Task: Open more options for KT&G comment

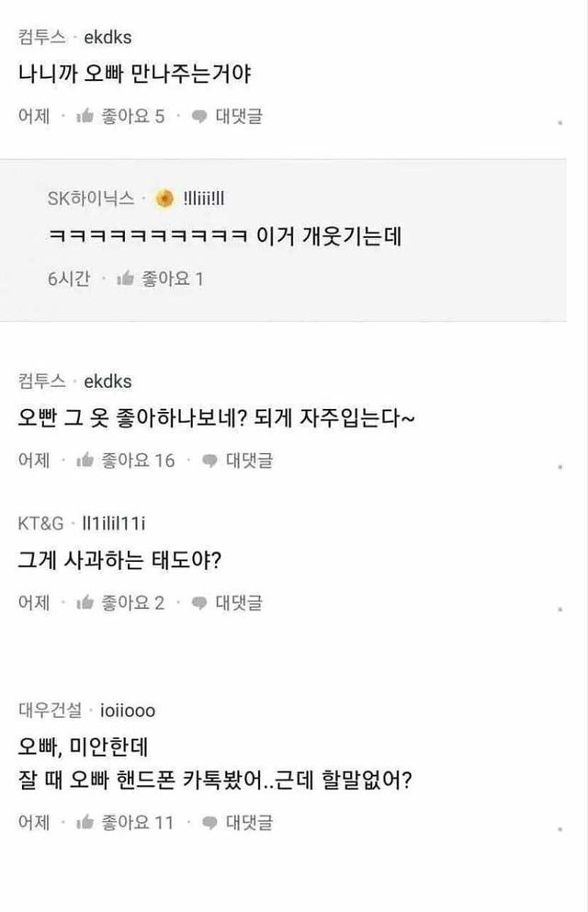Action: click(560, 609)
